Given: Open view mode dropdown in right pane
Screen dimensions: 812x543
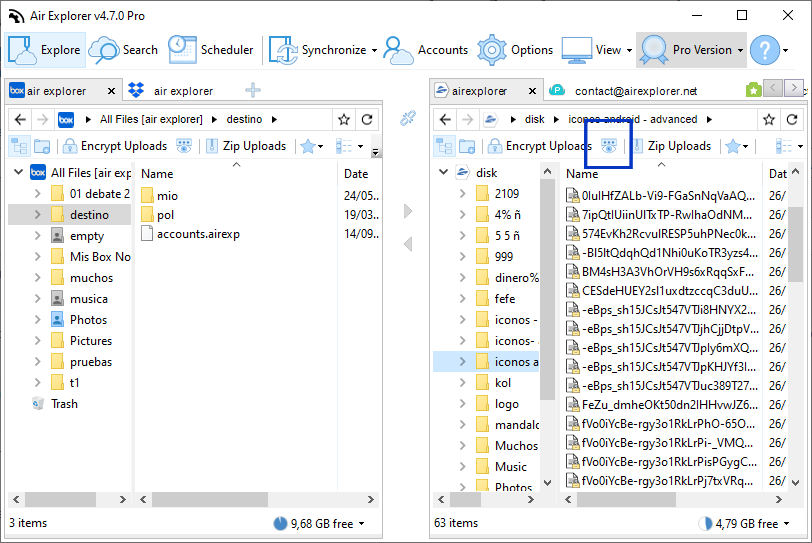Looking at the screenshot, I should click(x=789, y=146).
